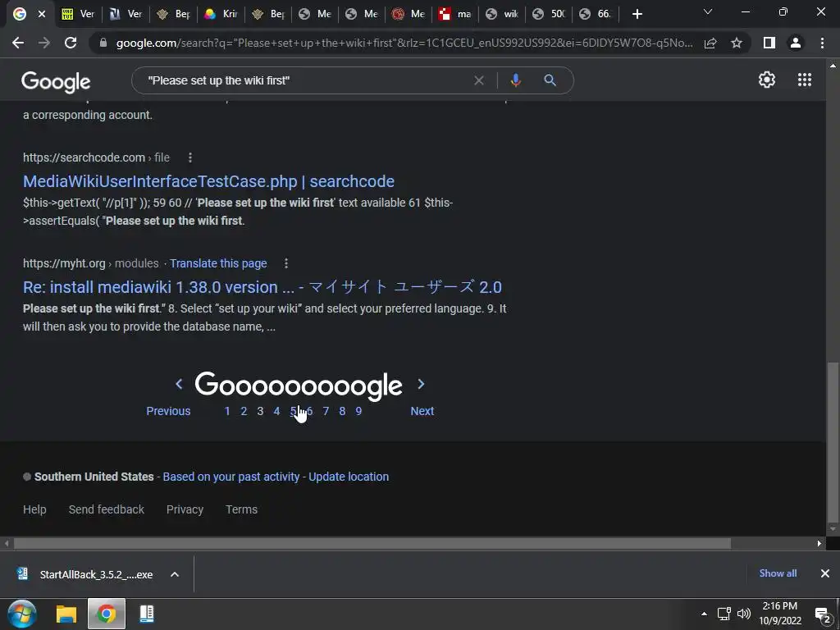Open Google quick settings gear
840x630 pixels.
coord(767,80)
